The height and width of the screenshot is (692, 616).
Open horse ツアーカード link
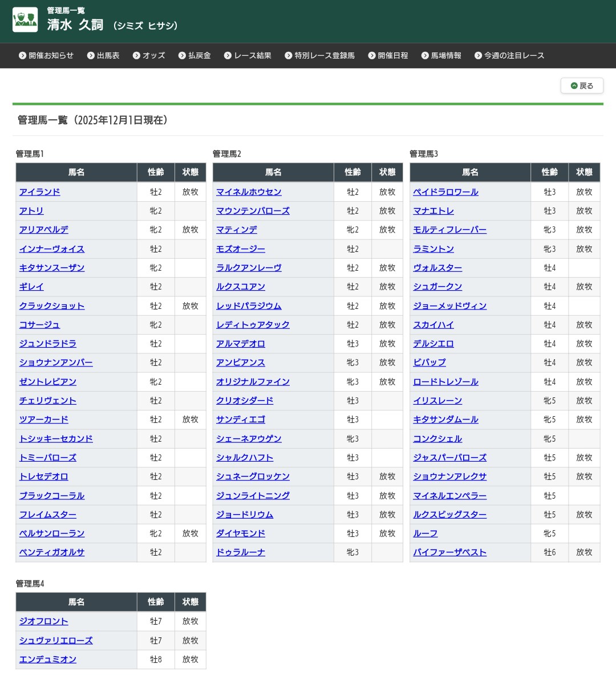(x=43, y=420)
